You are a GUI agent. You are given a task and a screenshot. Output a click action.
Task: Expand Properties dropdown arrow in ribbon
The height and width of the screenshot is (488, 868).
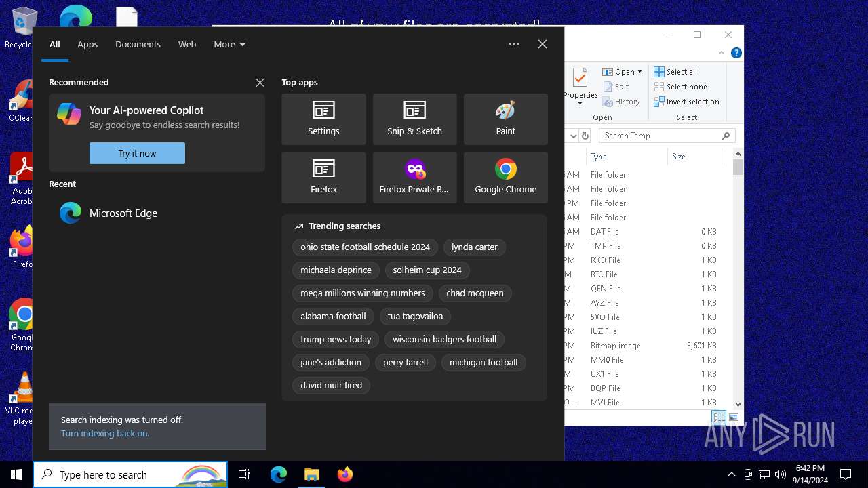tap(580, 104)
